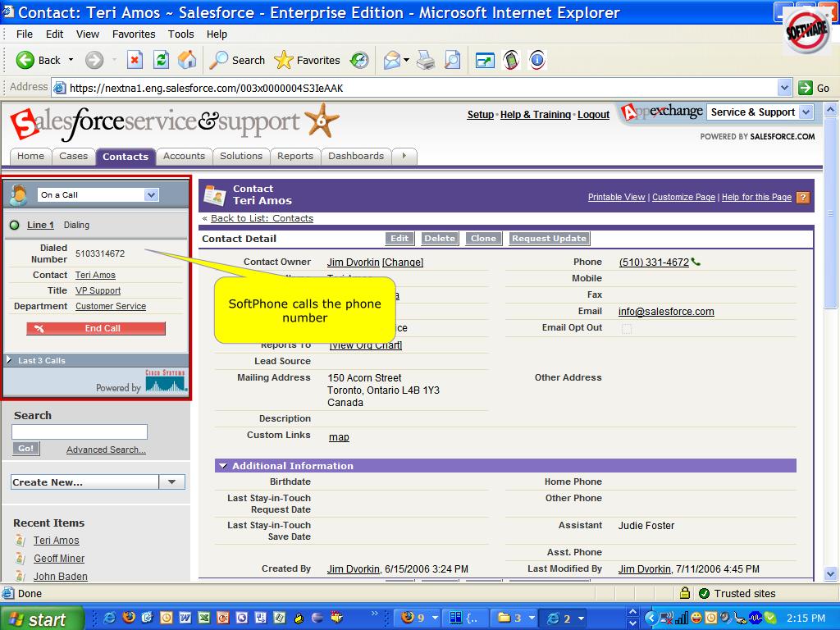This screenshot has width=840, height=630.
Task: Open the VP Support title link
Action: click(x=98, y=290)
